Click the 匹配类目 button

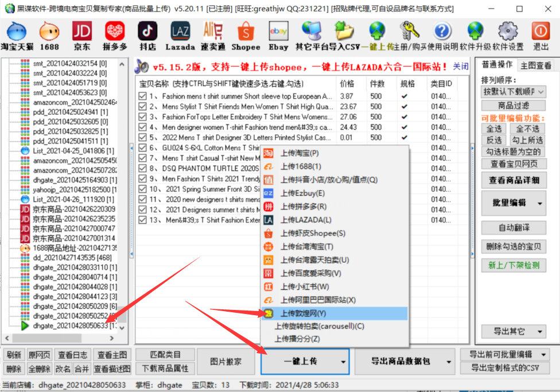click(x=165, y=355)
